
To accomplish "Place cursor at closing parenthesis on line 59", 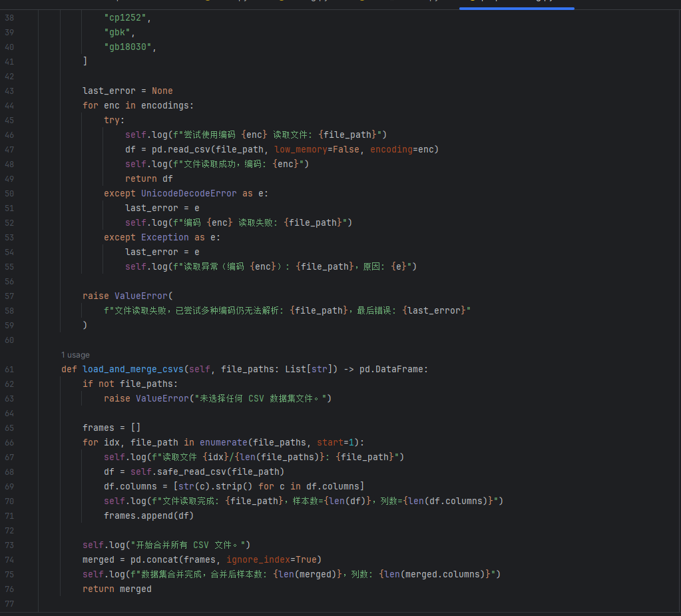I will coord(85,326).
